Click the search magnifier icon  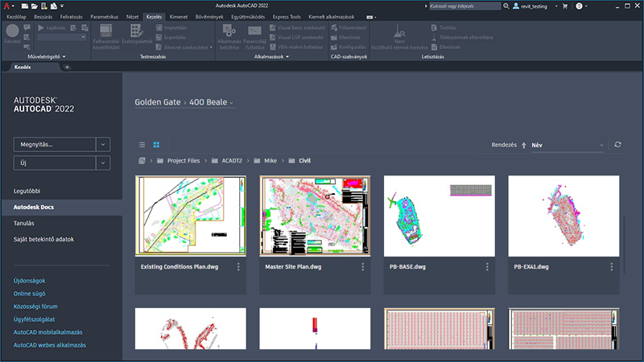pos(506,6)
